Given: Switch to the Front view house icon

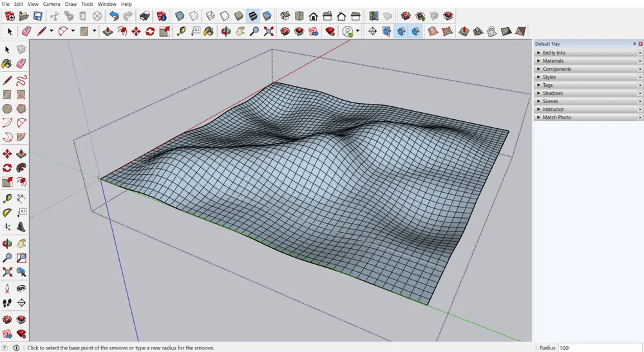Looking at the screenshot, I should click(x=314, y=16).
